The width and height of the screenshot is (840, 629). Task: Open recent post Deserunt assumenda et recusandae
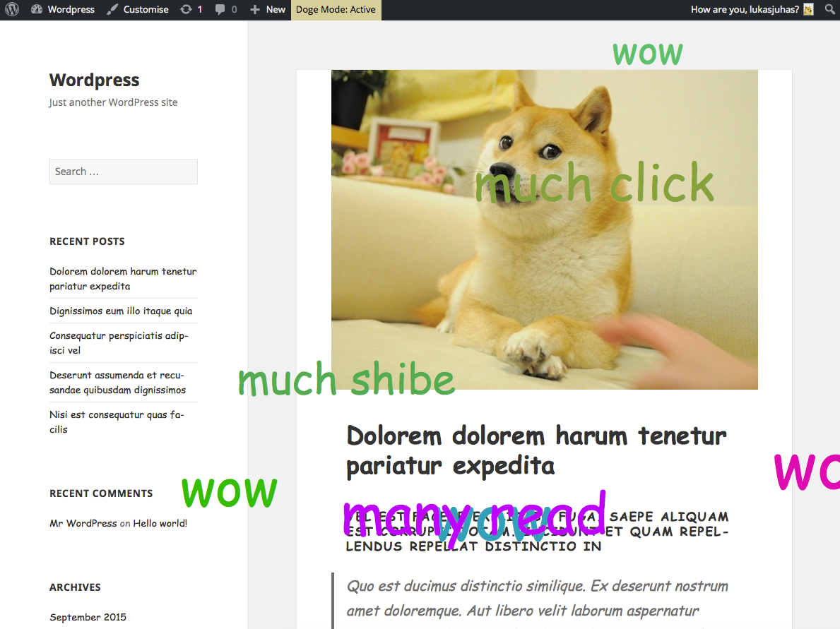118,382
